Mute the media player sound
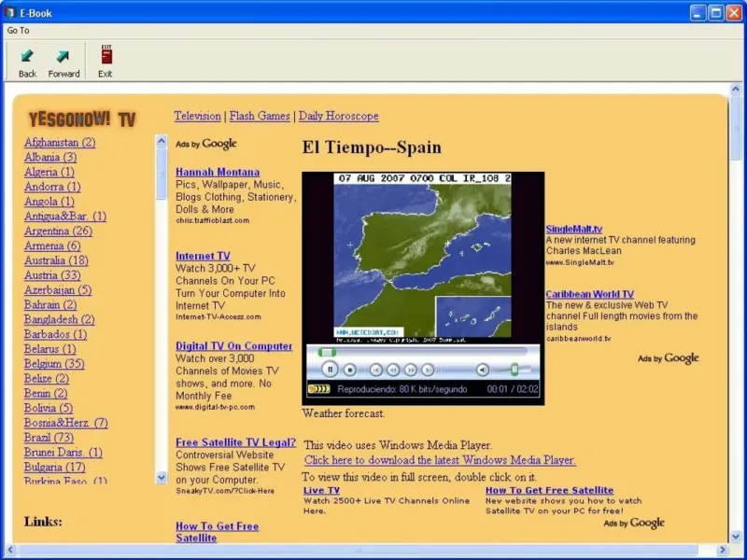This screenshot has height=560, width=747. (483, 370)
